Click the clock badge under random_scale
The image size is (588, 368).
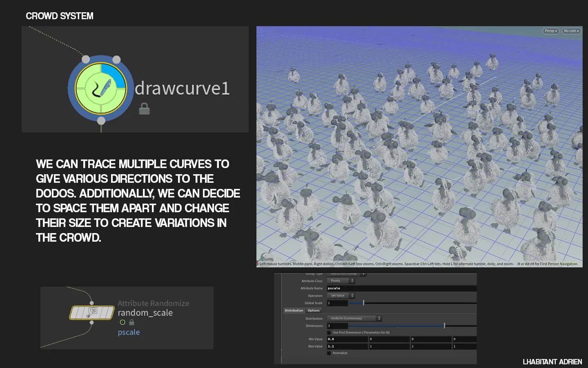pos(122,322)
